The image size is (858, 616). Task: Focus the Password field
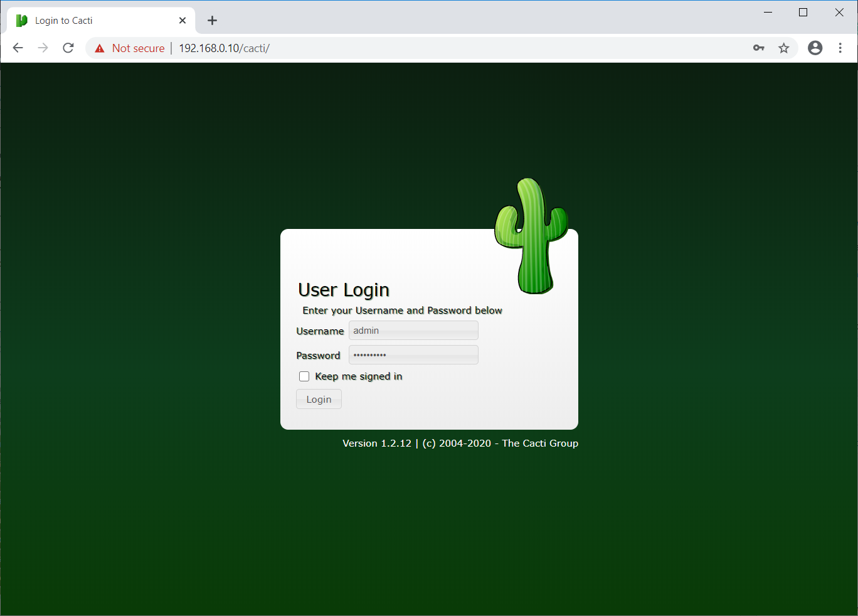[413, 355]
